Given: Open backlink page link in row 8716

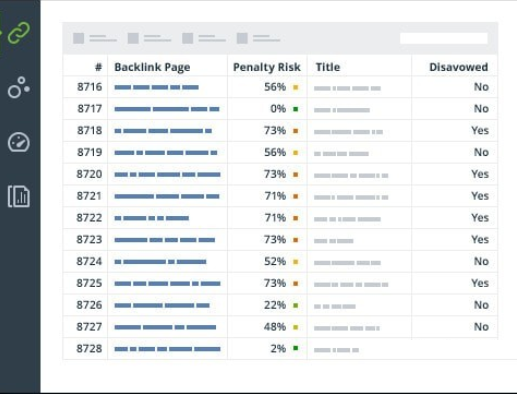Looking at the screenshot, I should pyautogui.click(x=156, y=87).
